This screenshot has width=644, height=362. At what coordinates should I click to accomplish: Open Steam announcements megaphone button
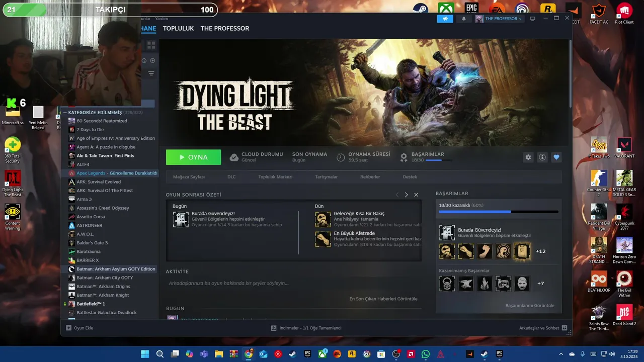click(x=445, y=19)
